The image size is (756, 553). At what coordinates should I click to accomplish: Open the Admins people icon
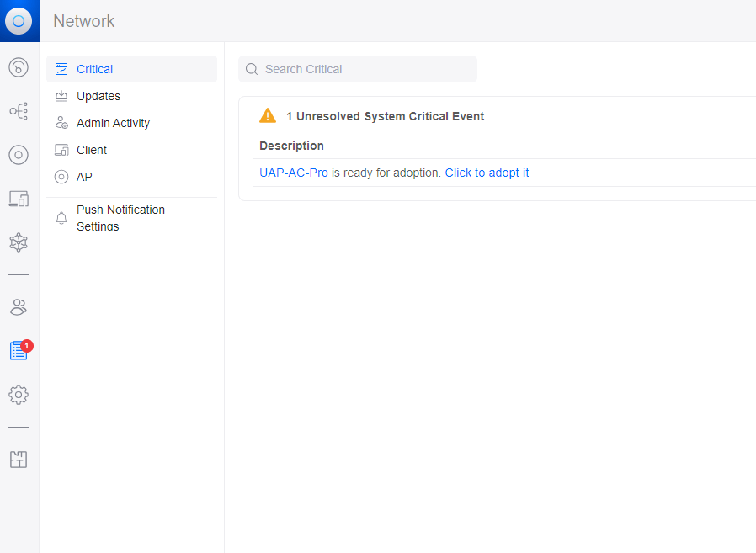click(19, 307)
